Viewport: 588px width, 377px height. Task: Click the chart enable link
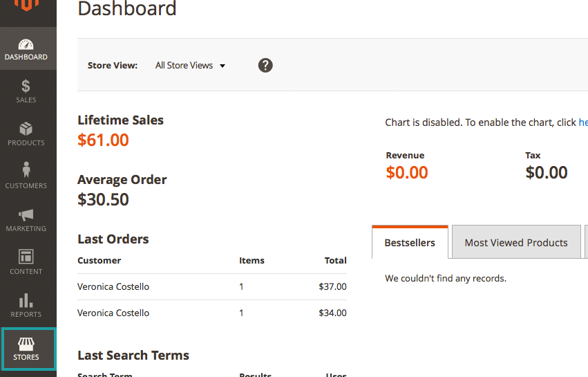(x=582, y=122)
